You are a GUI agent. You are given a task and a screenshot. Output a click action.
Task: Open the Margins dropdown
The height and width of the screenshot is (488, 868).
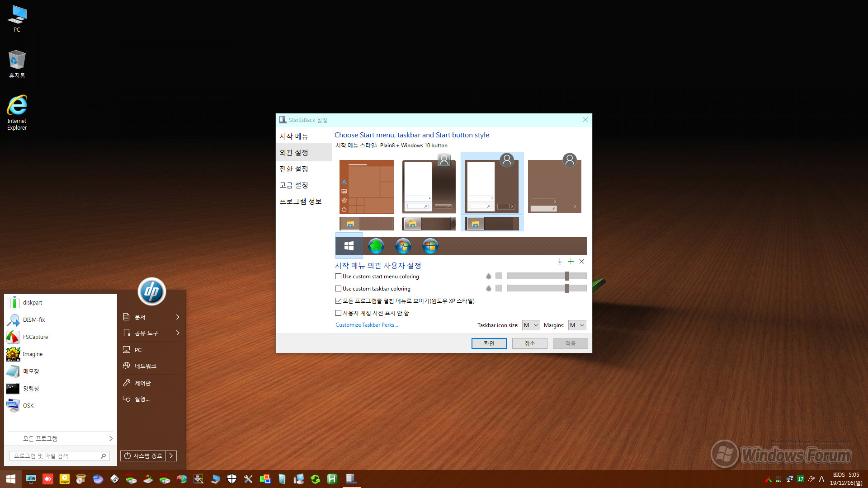point(577,325)
